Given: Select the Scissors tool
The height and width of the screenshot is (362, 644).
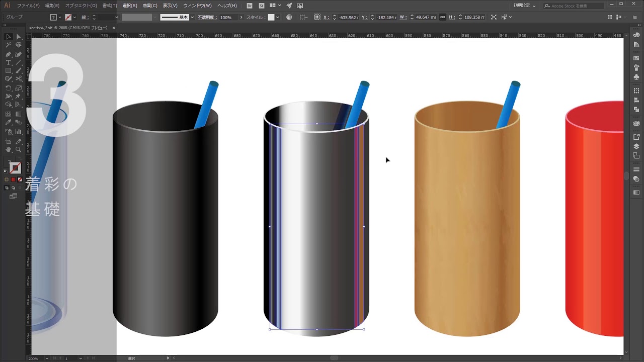Looking at the screenshot, I should tap(19, 79).
